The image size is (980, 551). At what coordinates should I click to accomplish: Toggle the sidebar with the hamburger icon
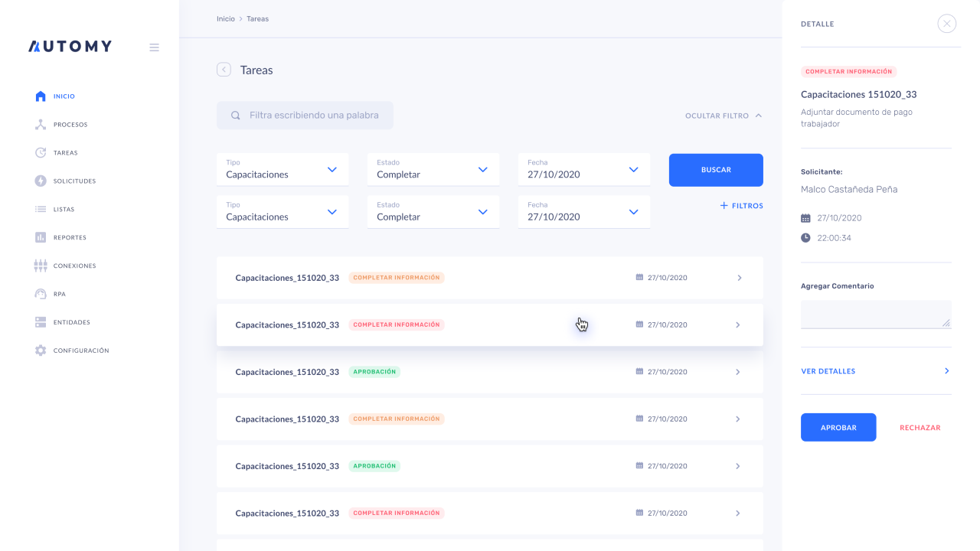pyautogui.click(x=154, y=47)
